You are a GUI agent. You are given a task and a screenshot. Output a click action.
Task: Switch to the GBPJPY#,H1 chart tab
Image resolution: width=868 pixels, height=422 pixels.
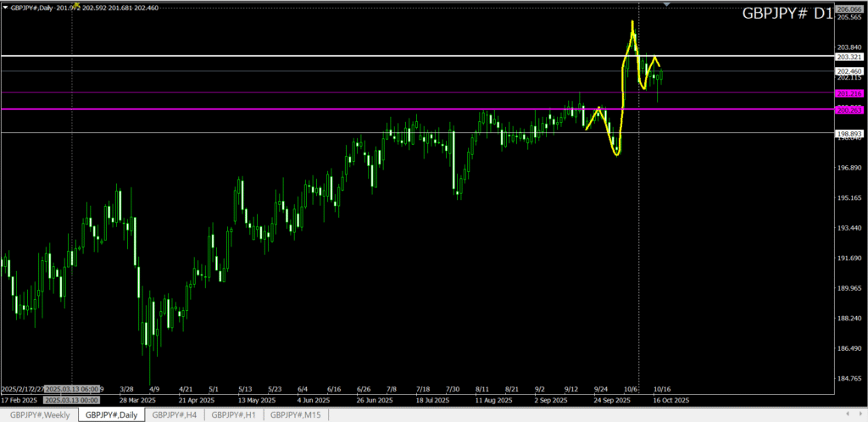click(x=232, y=414)
